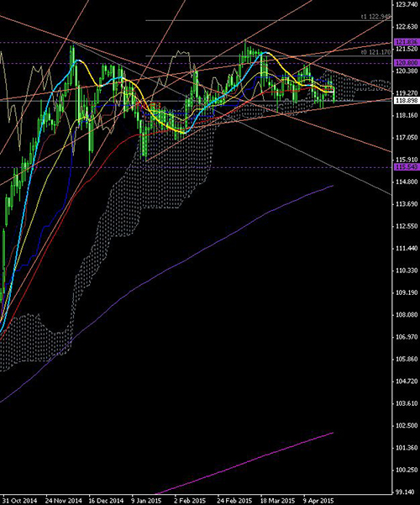Click the 24 Nov 2014 date label
The width and height of the screenshot is (420, 505).
coord(63,501)
